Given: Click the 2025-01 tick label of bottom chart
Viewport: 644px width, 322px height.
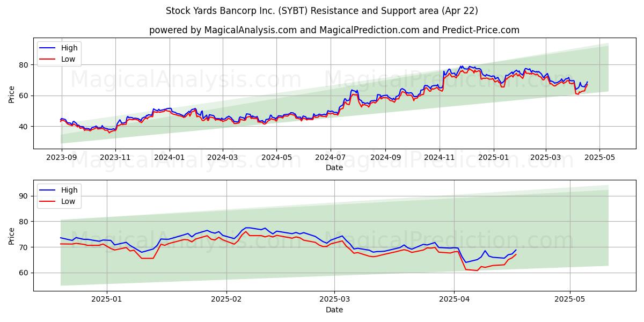Looking at the screenshot, I should tap(107, 299).
